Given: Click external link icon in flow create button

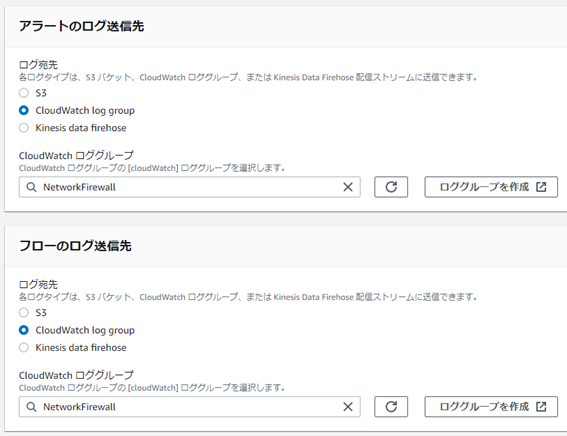Looking at the screenshot, I should [x=541, y=407].
